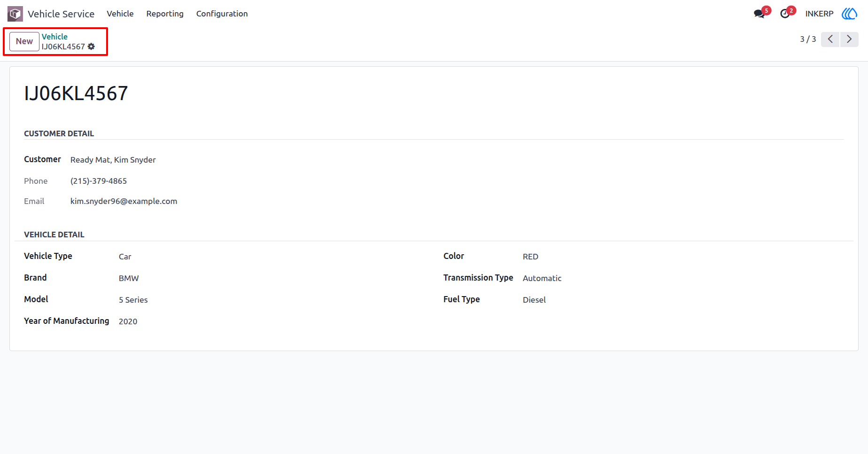The image size is (868, 454).
Task: Go to next record arrow
Action: (x=849, y=39)
